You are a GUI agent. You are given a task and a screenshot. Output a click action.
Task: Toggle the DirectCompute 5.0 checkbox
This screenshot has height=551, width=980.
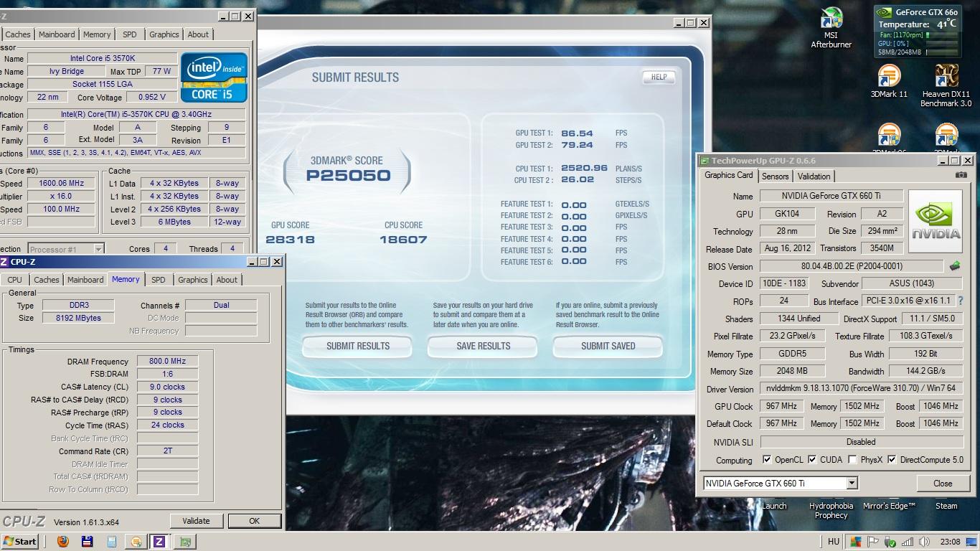pyautogui.click(x=892, y=460)
